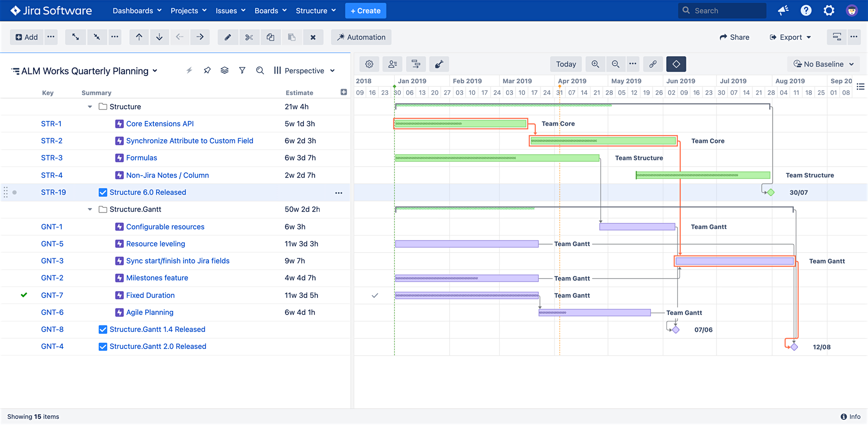Open the Jira Software home logo

click(51, 10)
